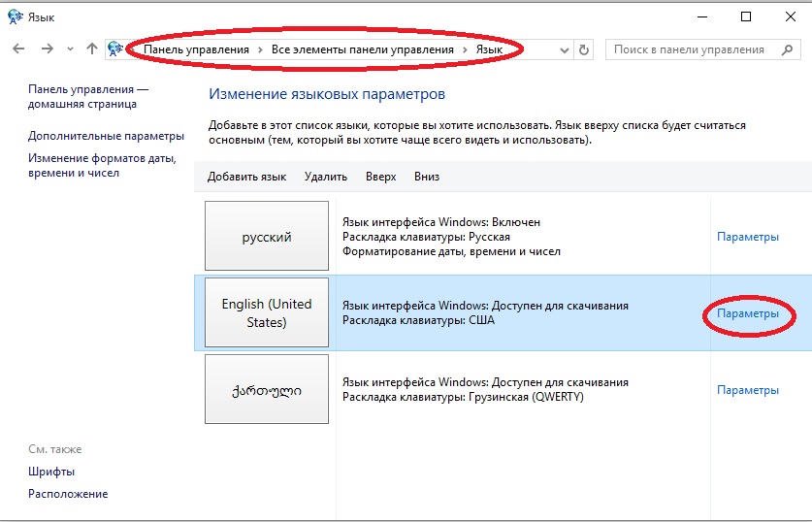The height and width of the screenshot is (522, 812).
Task: Click Удалить toolbar command
Action: [326, 177]
